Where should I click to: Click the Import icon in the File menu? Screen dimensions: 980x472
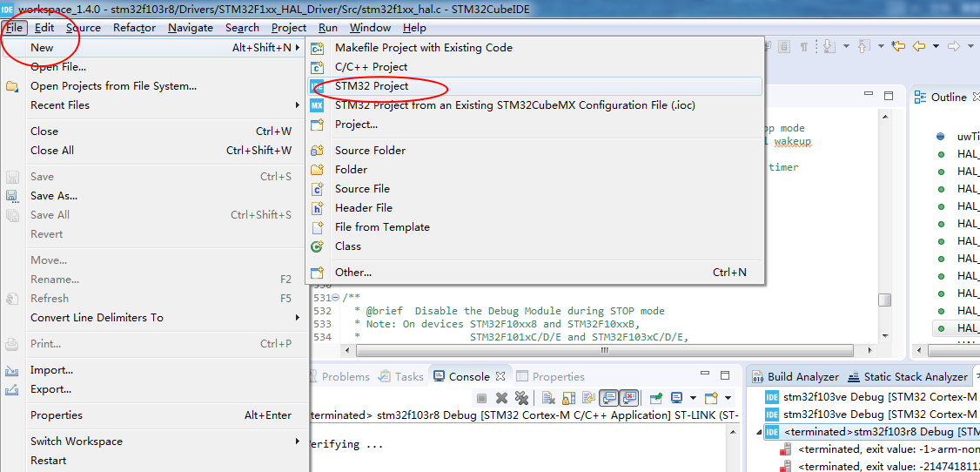(x=12, y=370)
